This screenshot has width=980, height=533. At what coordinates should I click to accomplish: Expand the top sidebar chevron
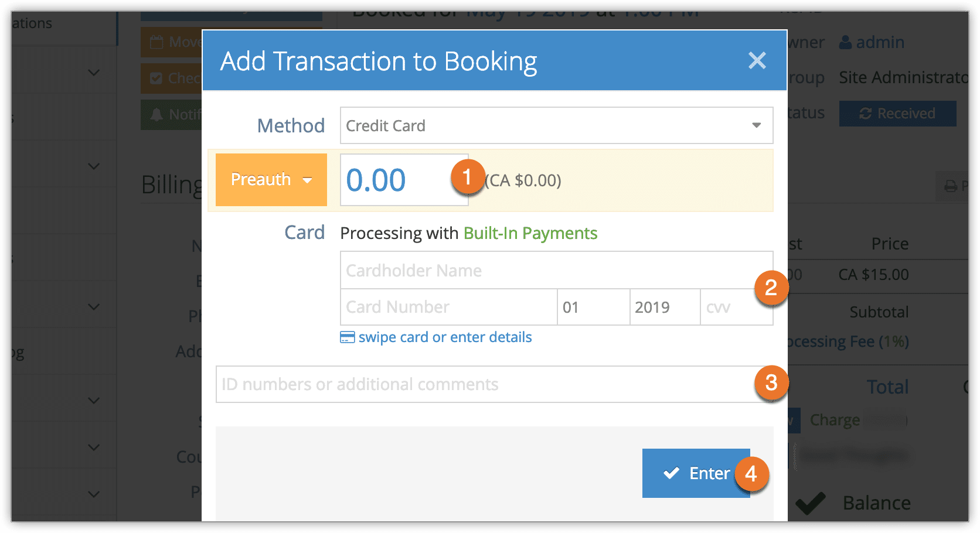pyautogui.click(x=94, y=73)
